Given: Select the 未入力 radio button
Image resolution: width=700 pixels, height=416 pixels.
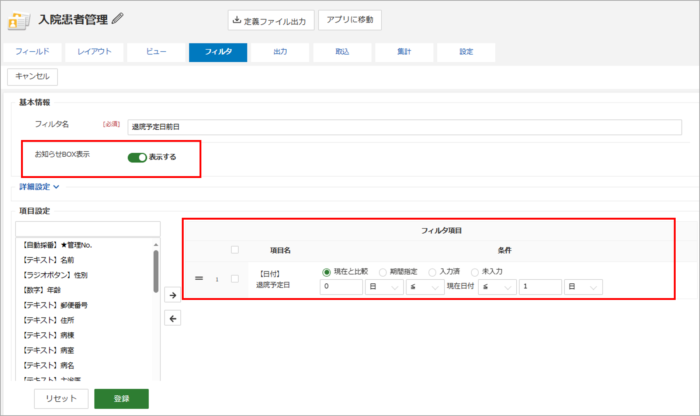Looking at the screenshot, I should tap(475, 272).
